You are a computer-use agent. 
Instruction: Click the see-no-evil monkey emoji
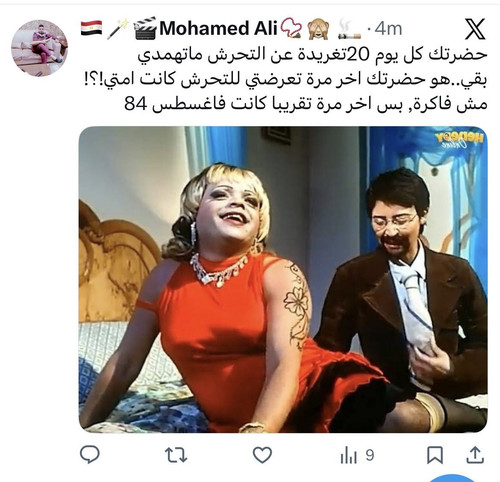click(318, 29)
